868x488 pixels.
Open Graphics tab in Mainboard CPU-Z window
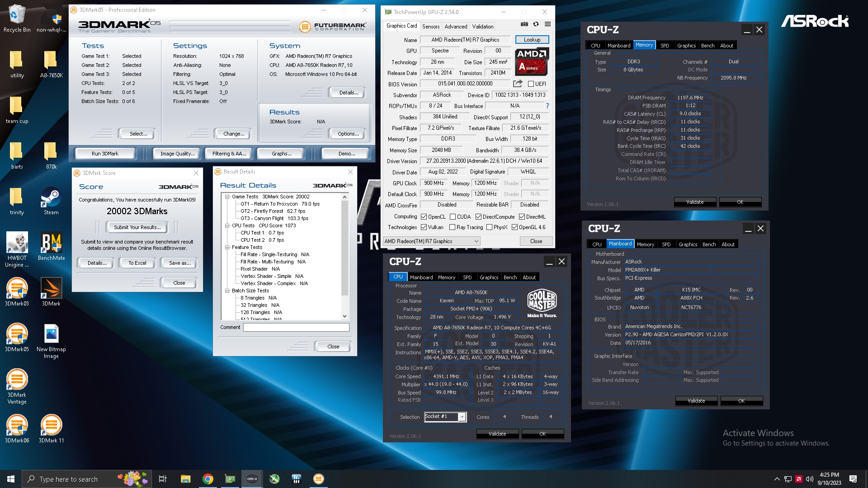click(x=688, y=244)
